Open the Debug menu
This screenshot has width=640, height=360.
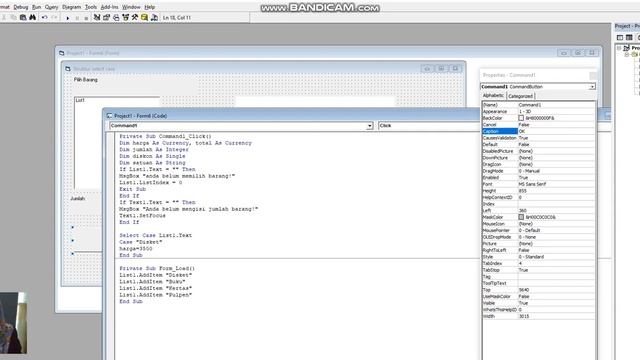[x=21, y=7]
